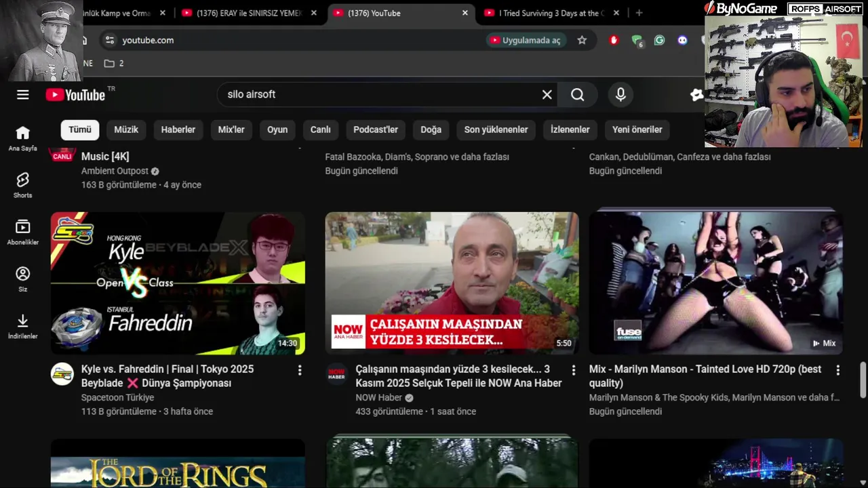Clear the search box with the X icon
868x488 pixels.
(547, 95)
